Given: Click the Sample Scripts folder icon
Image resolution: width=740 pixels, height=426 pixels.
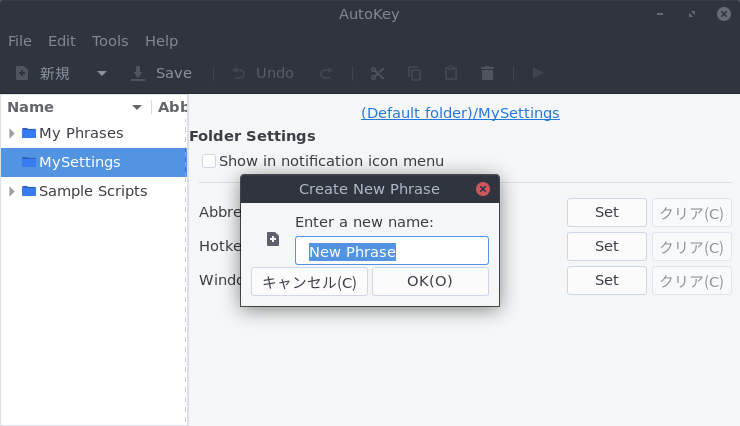Looking at the screenshot, I should pos(29,191).
